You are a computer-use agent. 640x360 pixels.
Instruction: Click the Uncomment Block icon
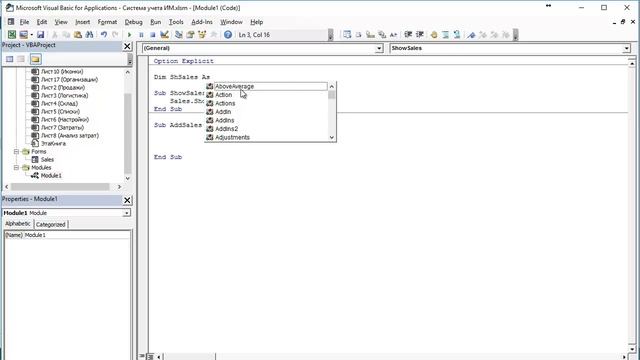[457, 35]
